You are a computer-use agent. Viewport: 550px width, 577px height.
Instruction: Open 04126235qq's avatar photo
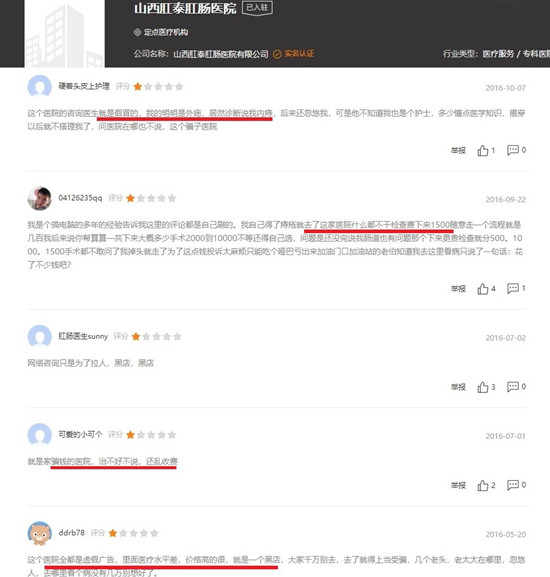[x=39, y=198]
